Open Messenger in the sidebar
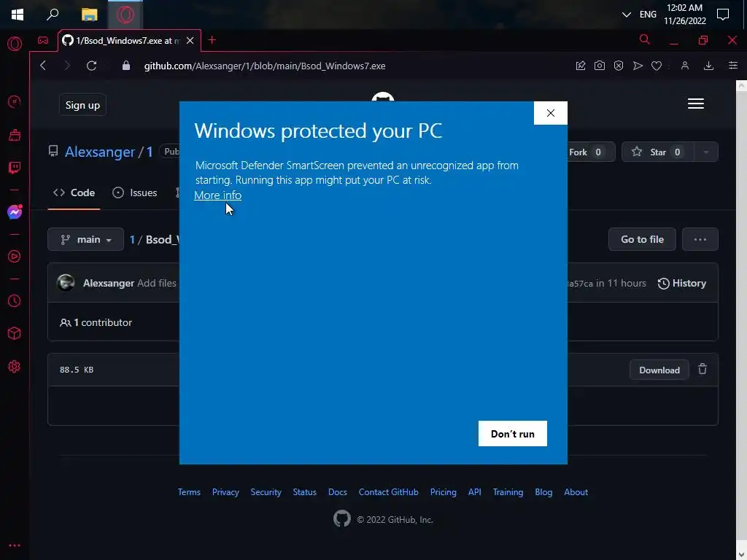 [15, 212]
